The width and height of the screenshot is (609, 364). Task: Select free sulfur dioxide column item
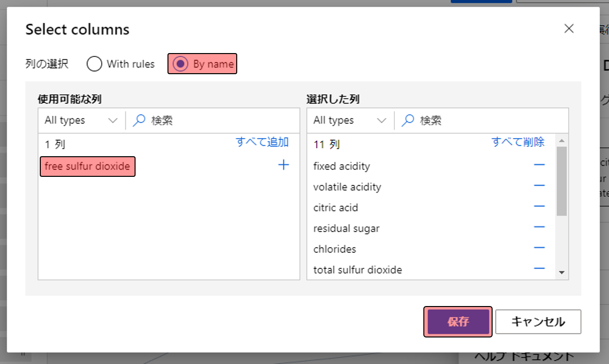point(87,166)
